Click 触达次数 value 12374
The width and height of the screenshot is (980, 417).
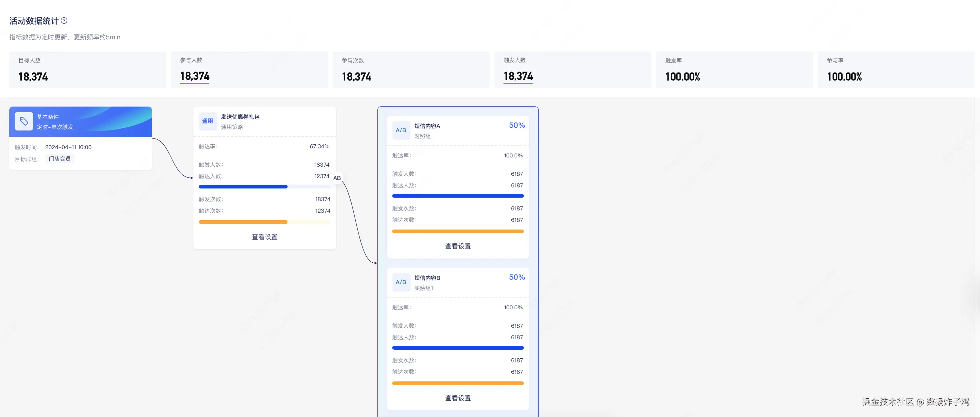tap(323, 211)
